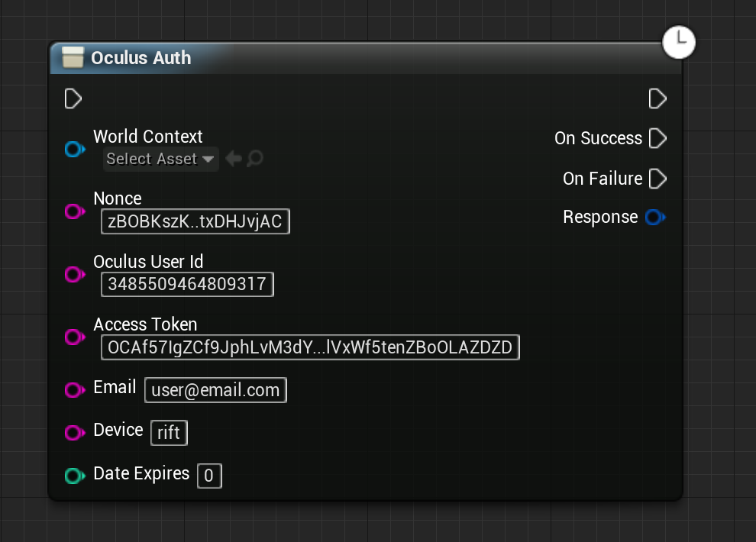Screen dimensions: 756x542
Task: Click the use selected asset arrow
Action: click(234, 159)
